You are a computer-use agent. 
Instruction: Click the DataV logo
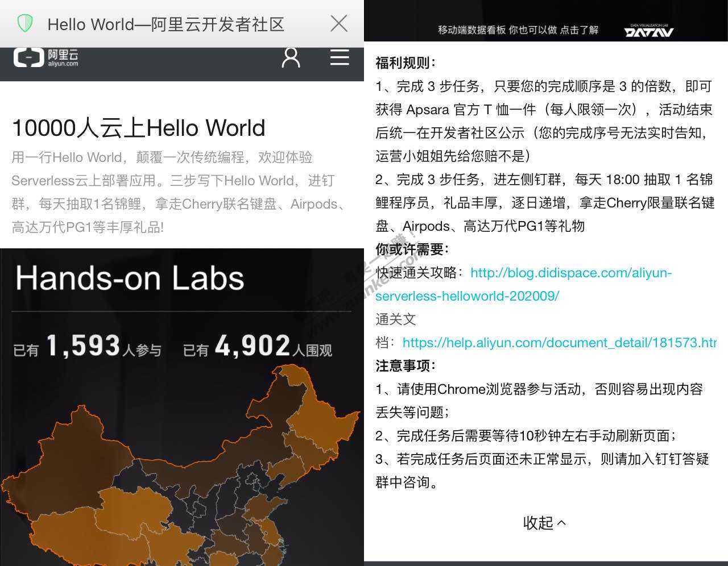pyautogui.click(x=648, y=30)
